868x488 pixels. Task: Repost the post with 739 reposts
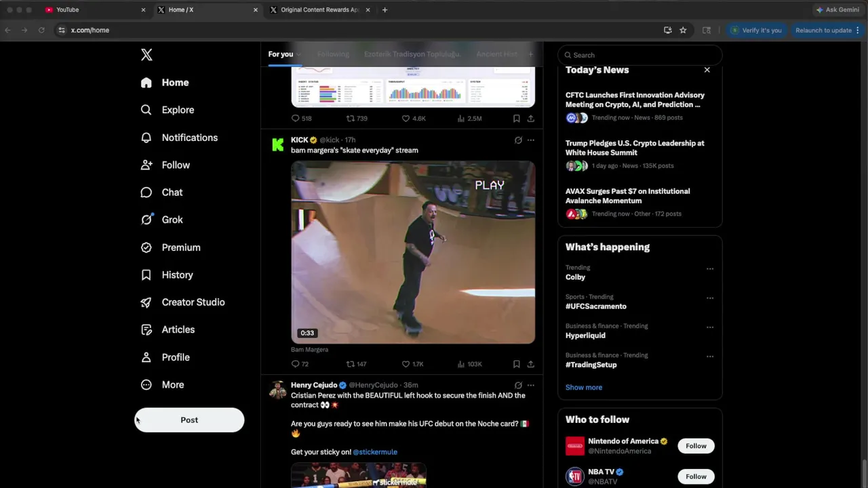(357, 119)
